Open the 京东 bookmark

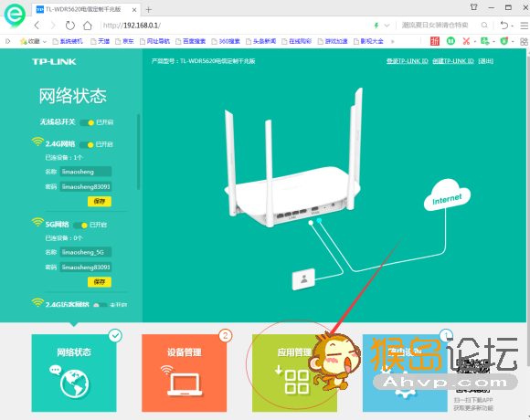pos(124,41)
